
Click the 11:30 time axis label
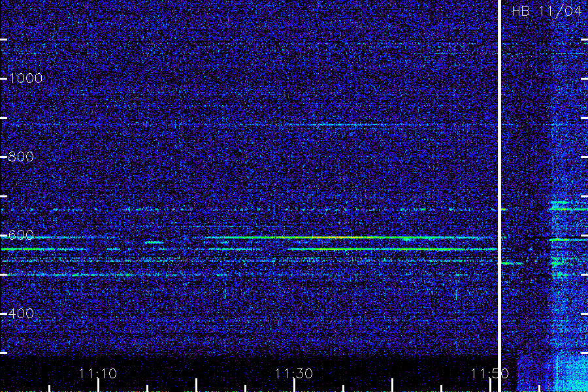point(293,373)
